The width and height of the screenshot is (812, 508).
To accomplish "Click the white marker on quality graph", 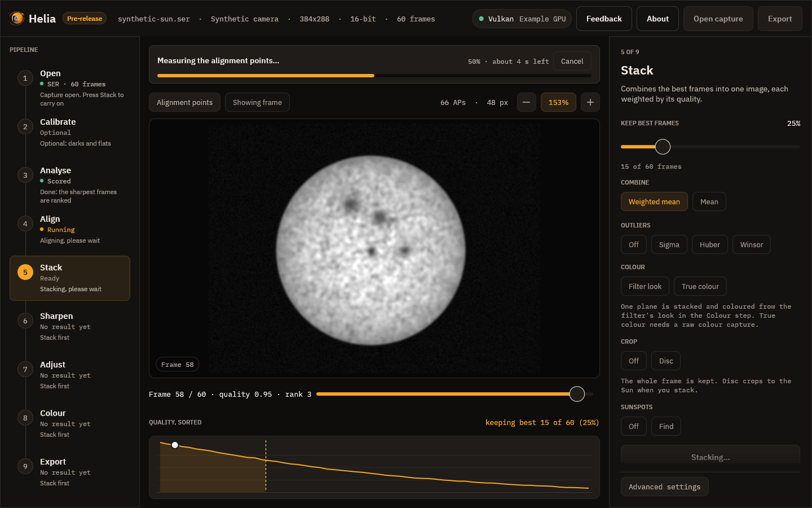I will 175,445.
